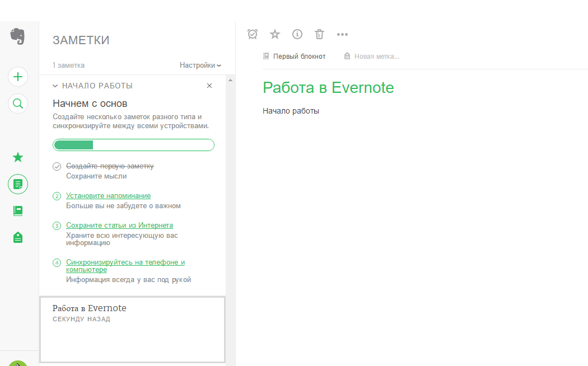Create a new note with the plus icon
The height and width of the screenshot is (366, 588).
[17, 77]
